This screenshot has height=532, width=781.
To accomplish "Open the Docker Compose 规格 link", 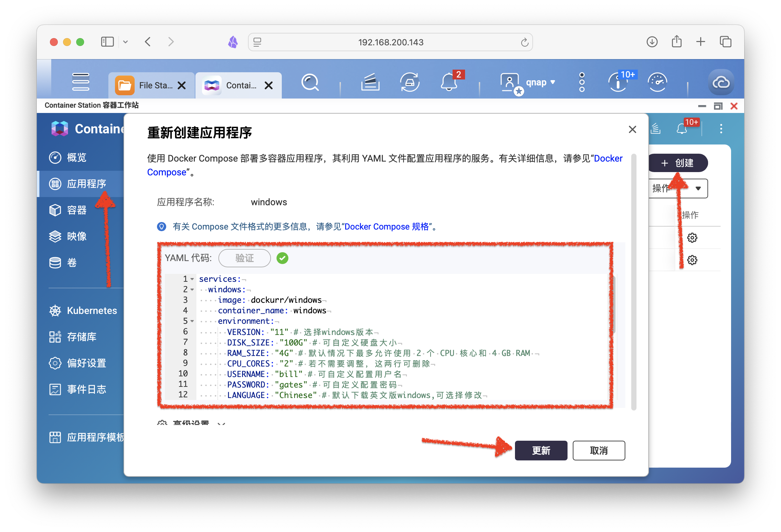I will 388,227.
